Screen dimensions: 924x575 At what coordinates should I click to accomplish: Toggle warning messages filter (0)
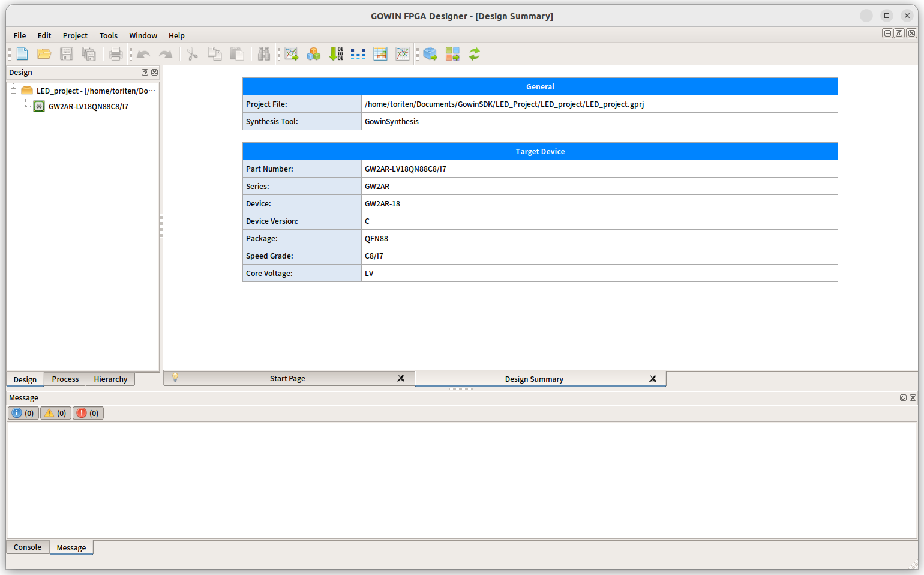coord(56,413)
